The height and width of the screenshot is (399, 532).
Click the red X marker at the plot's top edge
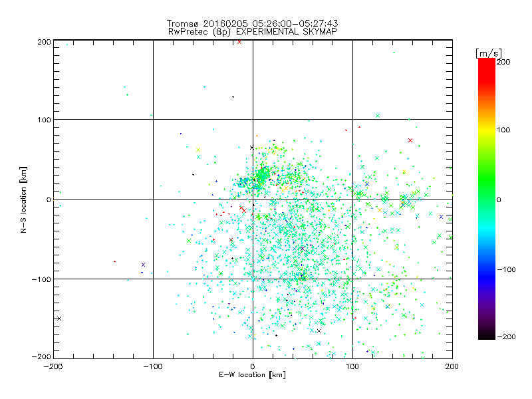pyautogui.click(x=239, y=42)
